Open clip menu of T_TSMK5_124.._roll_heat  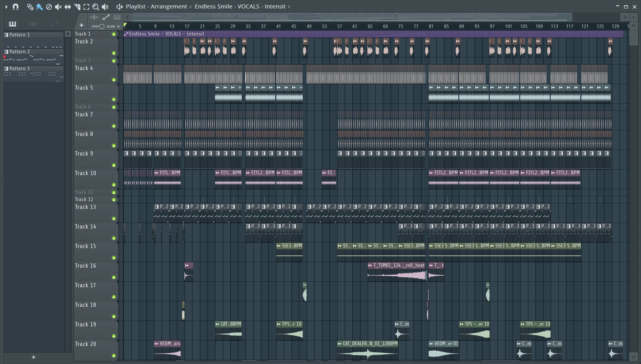370,265
